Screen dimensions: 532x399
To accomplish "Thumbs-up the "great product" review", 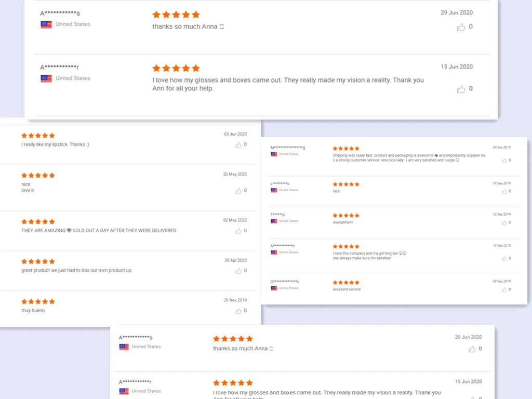I will [238, 271].
